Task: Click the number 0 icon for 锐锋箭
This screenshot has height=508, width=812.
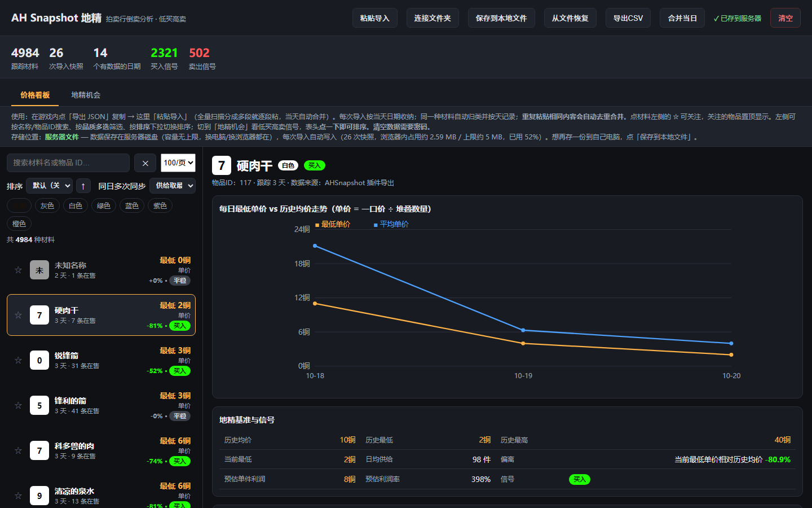Action: [x=39, y=360]
